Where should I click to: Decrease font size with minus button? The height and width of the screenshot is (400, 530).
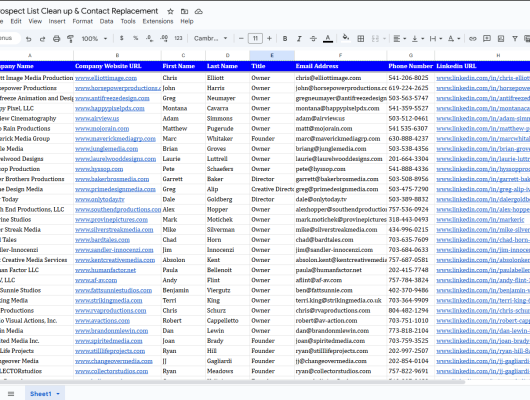tap(241, 39)
